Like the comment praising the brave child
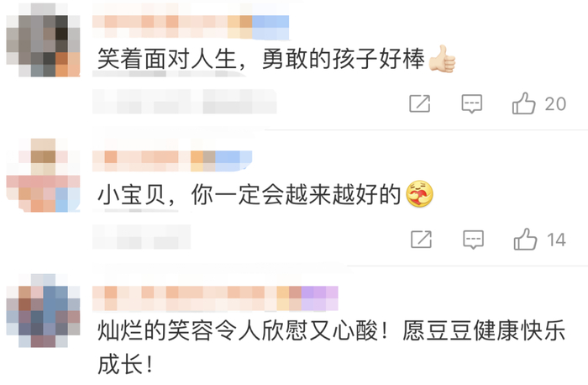The image size is (588, 385). (523, 103)
